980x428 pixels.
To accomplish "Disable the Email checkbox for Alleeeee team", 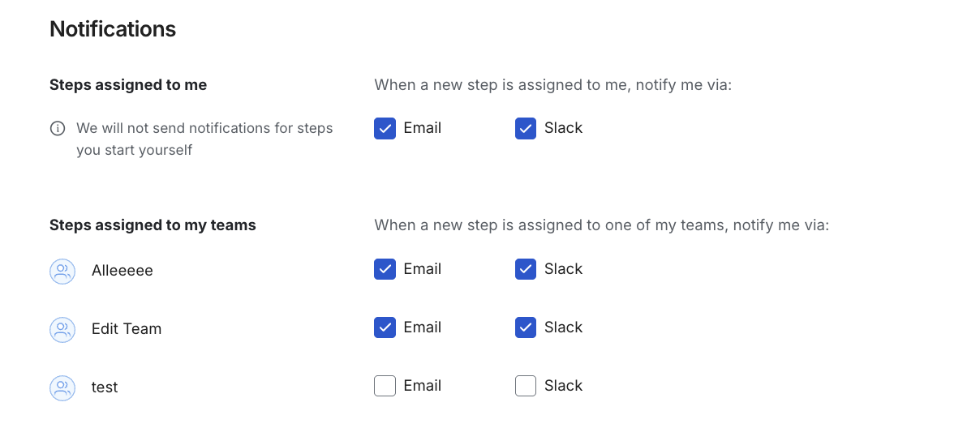I will (385, 269).
